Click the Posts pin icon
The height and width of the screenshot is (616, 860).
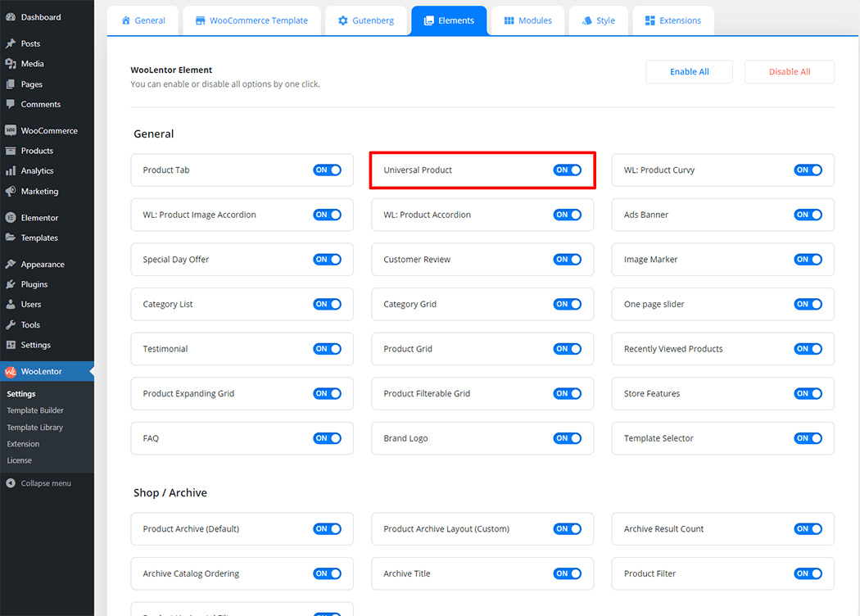[x=11, y=43]
